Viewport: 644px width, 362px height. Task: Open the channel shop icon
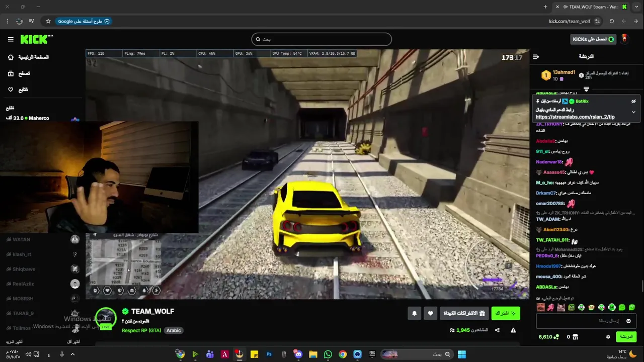pos(575,337)
